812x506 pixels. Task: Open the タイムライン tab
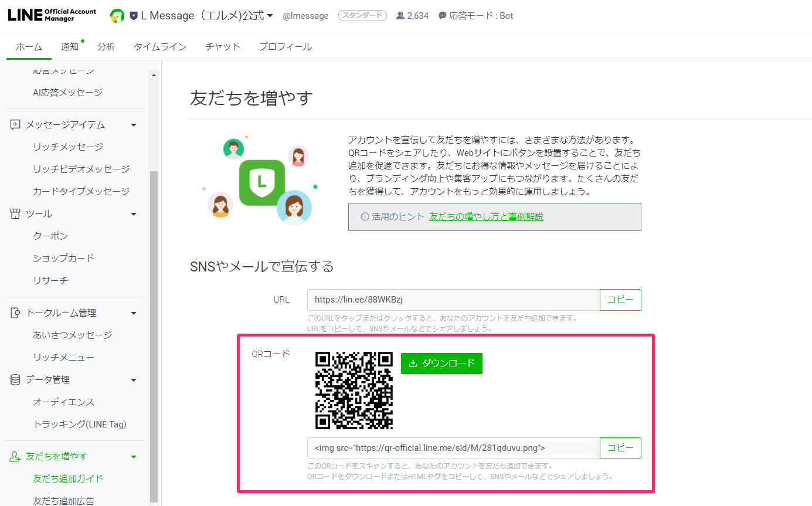pyautogui.click(x=160, y=47)
